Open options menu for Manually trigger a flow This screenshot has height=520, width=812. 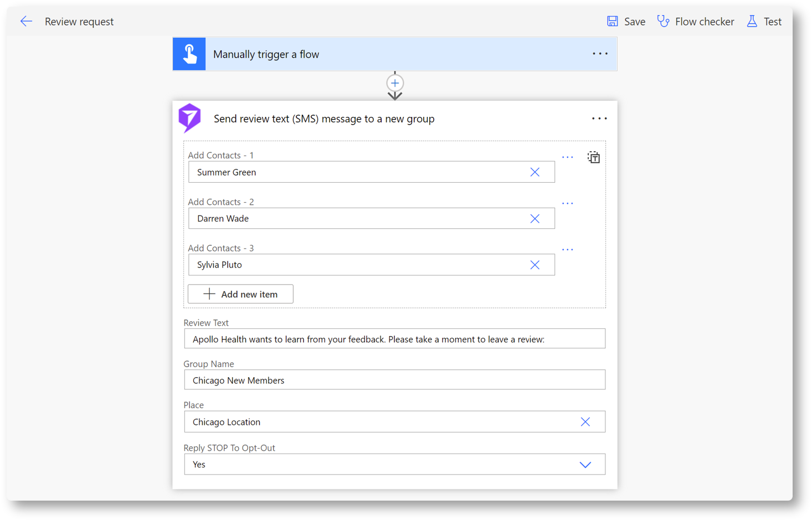pyautogui.click(x=600, y=54)
